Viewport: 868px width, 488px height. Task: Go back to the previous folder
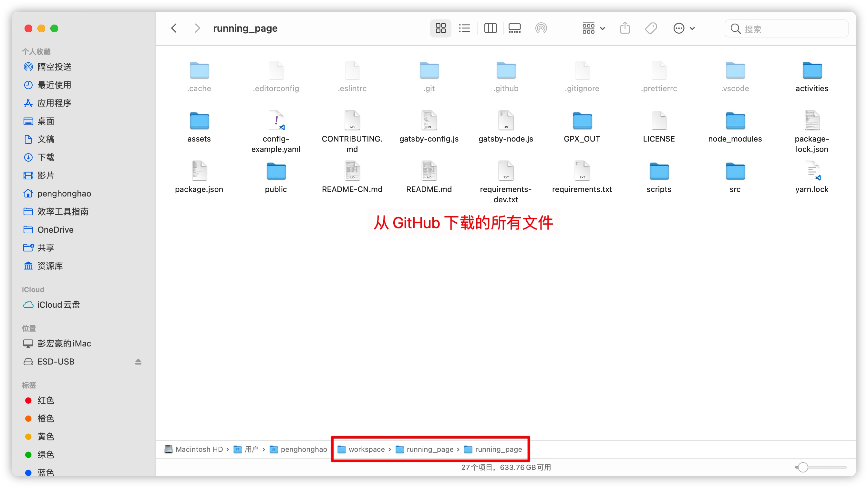pyautogui.click(x=174, y=28)
